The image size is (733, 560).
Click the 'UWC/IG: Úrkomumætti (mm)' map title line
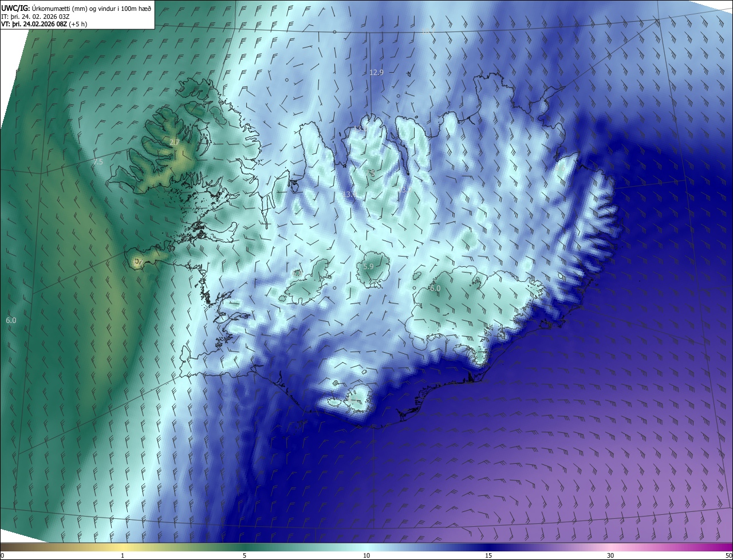76,8
